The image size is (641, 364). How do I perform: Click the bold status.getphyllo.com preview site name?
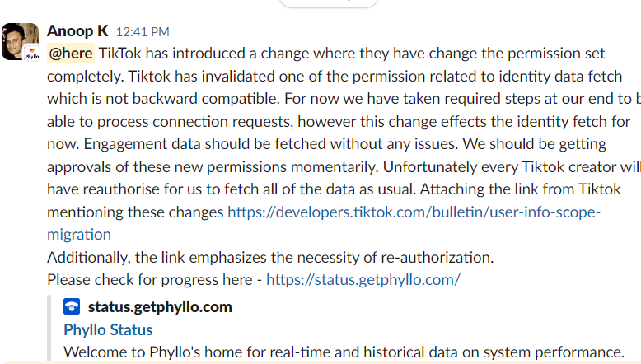click(x=160, y=307)
